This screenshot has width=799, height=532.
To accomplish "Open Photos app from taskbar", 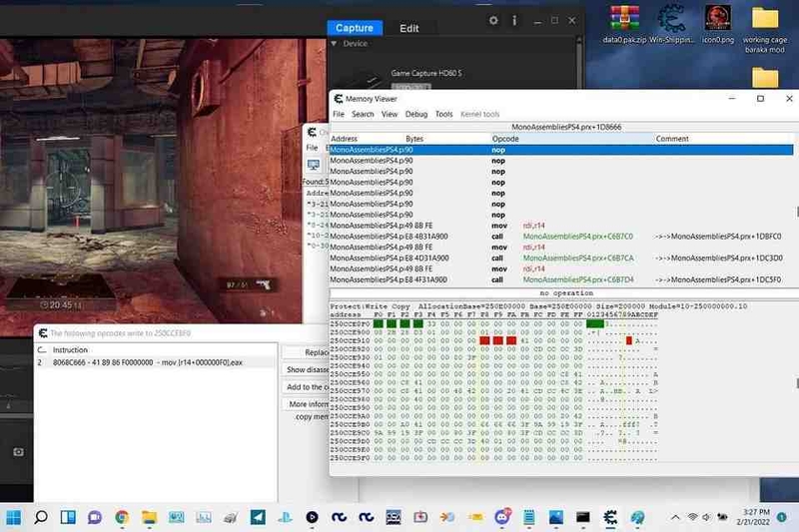I will (x=556, y=518).
